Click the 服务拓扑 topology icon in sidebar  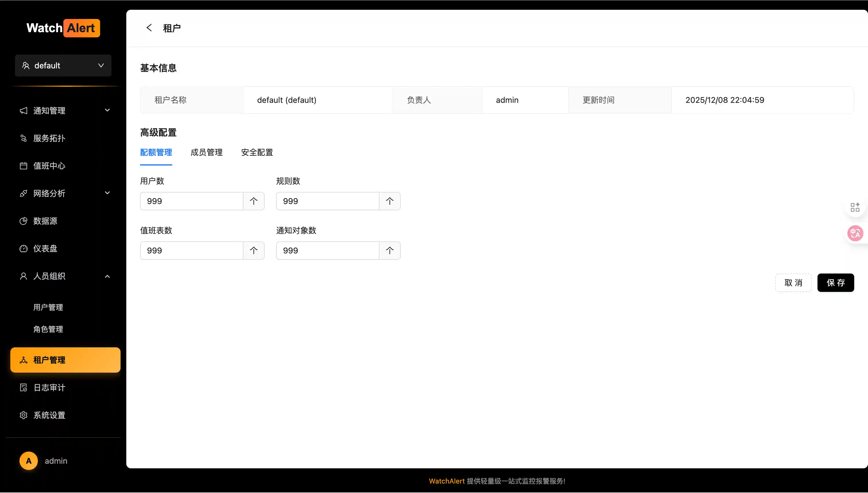pyautogui.click(x=23, y=138)
